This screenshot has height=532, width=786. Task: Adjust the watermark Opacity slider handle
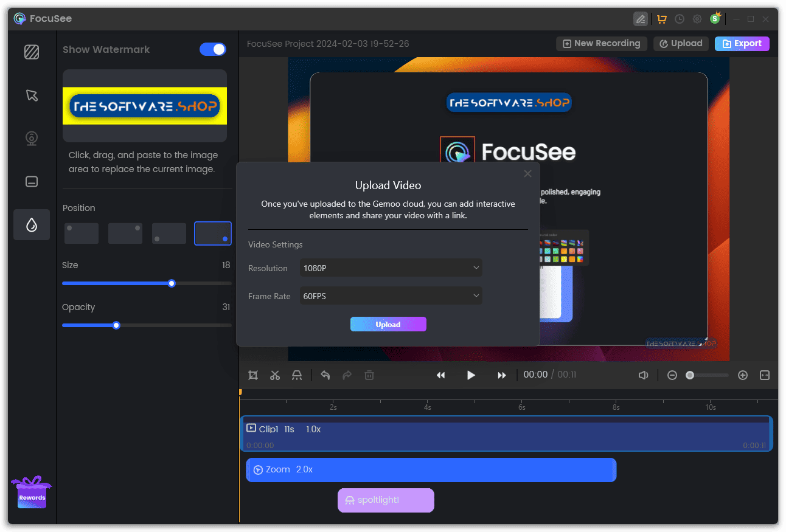tap(116, 325)
